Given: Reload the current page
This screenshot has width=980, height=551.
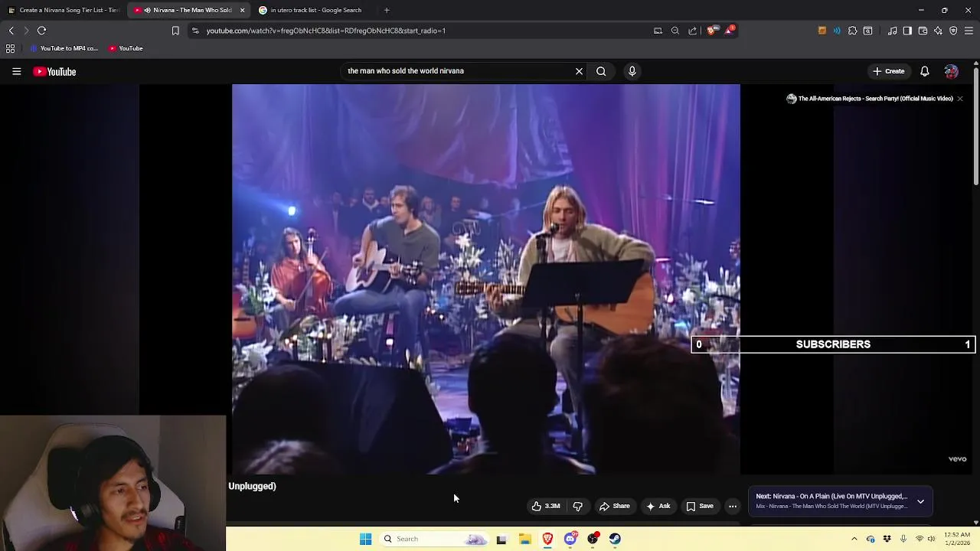Looking at the screenshot, I should click(42, 31).
